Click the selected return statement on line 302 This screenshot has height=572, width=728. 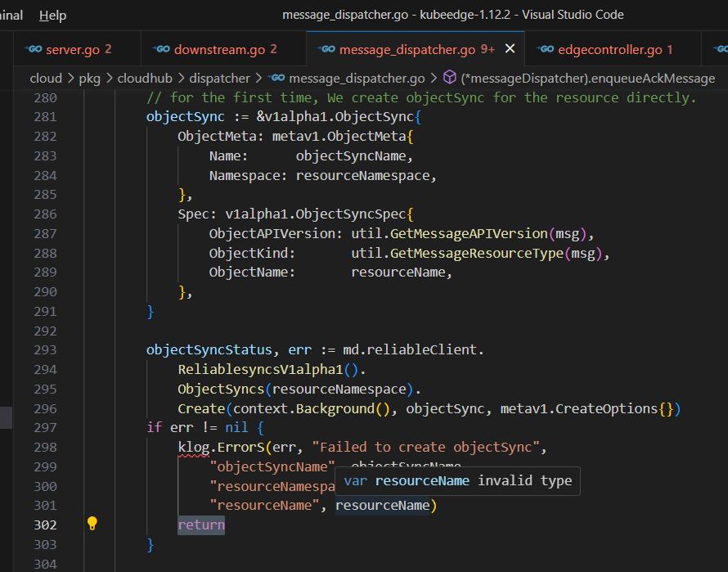pos(200,525)
